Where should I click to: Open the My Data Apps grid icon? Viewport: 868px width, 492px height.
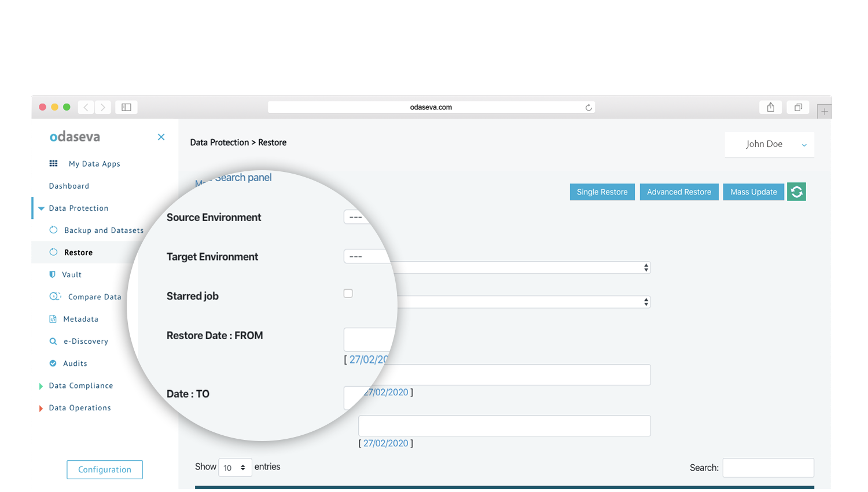coord(53,164)
